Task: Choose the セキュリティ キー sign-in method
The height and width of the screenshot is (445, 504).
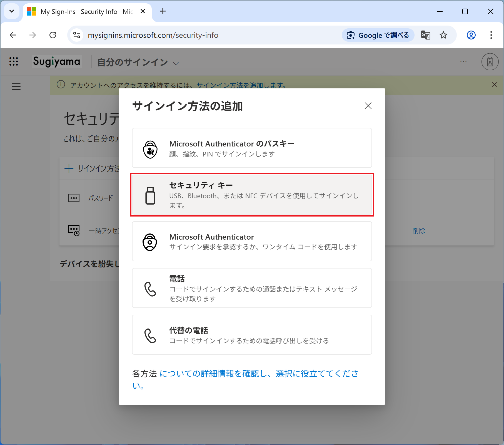Action: pyautogui.click(x=252, y=195)
